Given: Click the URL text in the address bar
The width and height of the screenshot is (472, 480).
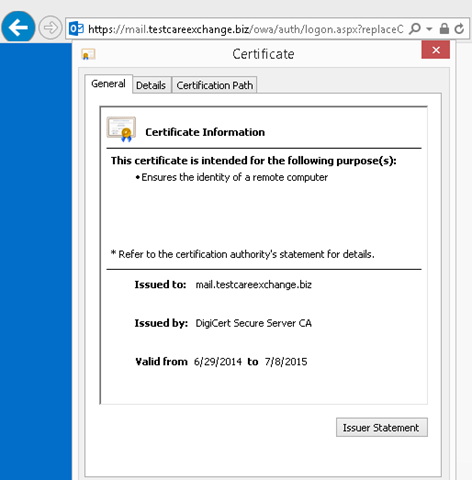Looking at the screenshot, I should (246, 29).
